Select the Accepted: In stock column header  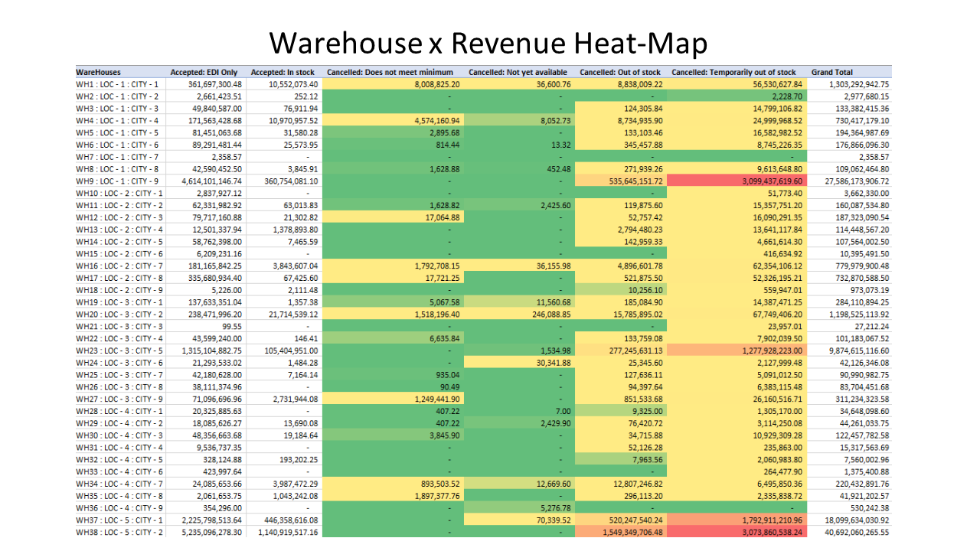click(283, 72)
